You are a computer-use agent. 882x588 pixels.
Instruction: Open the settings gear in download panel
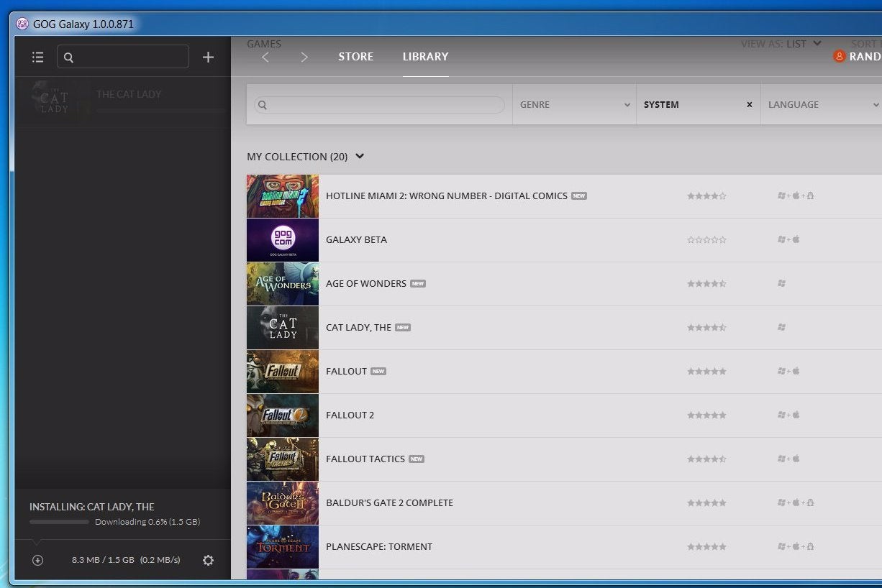click(x=208, y=559)
